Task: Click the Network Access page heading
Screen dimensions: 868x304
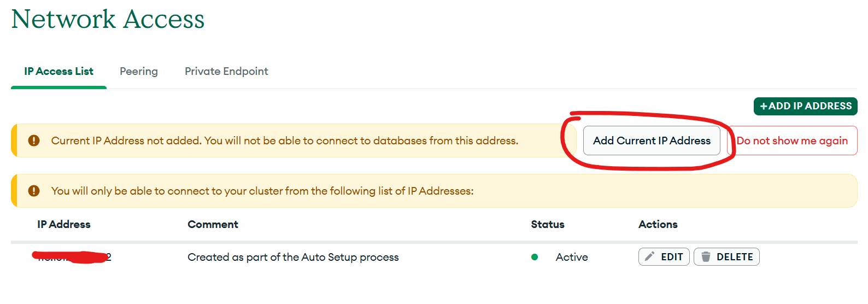Action: [108, 20]
